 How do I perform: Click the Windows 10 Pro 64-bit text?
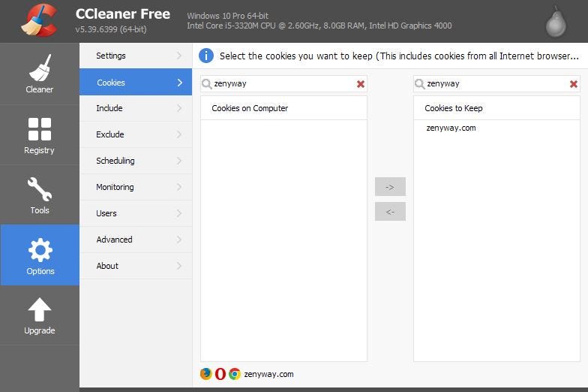pos(228,16)
